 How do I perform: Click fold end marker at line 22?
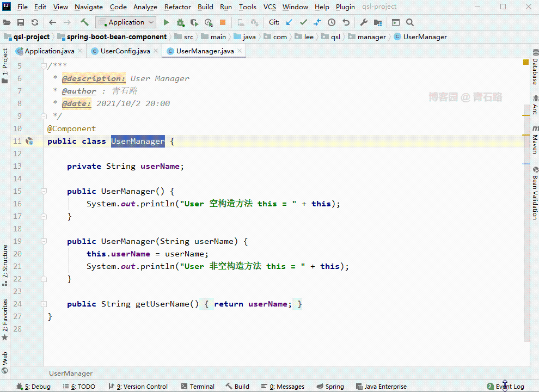(44, 279)
